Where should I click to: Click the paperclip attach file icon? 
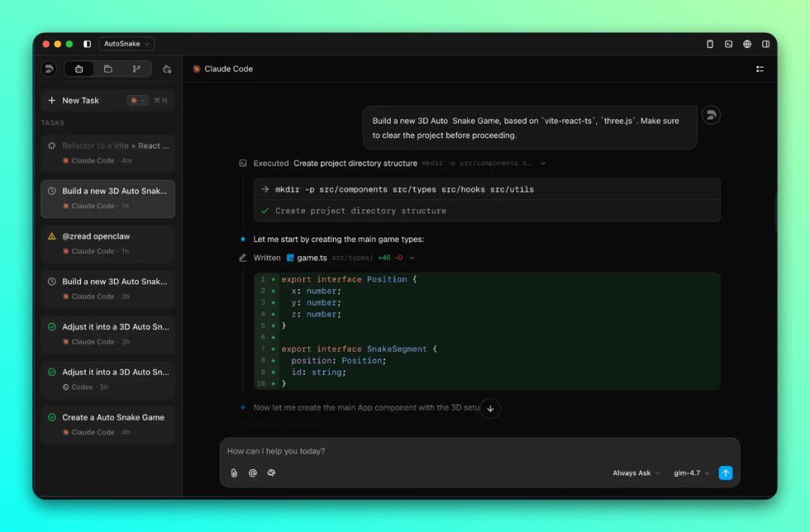tap(234, 473)
